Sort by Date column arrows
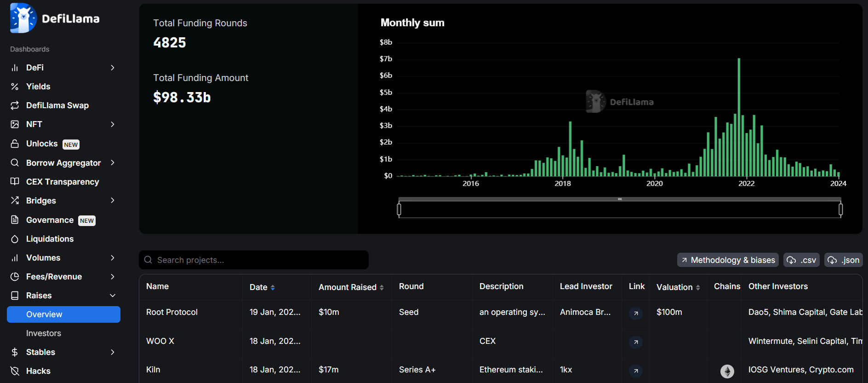The height and width of the screenshot is (383, 868). click(273, 288)
